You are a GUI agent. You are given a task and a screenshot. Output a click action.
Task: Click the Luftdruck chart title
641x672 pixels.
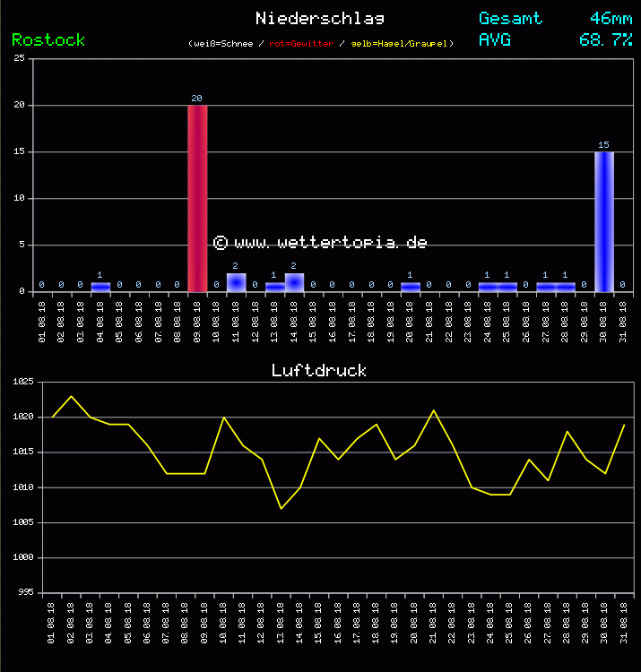click(x=319, y=370)
